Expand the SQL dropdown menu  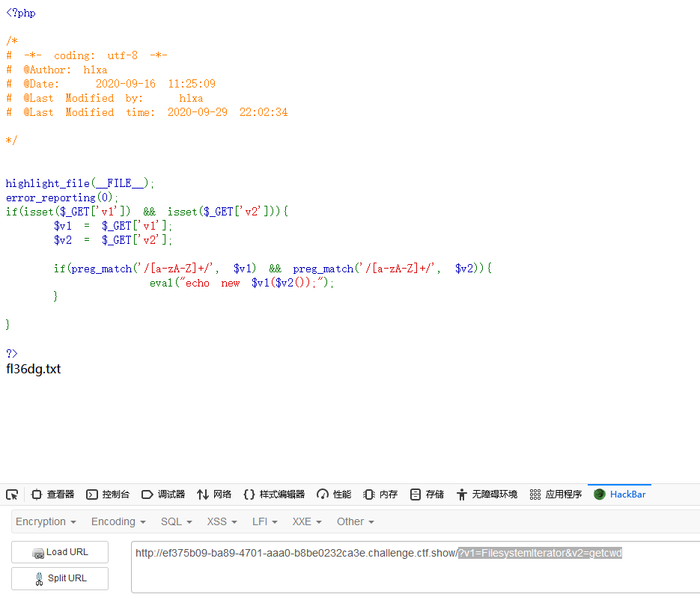click(x=177, y=521)
